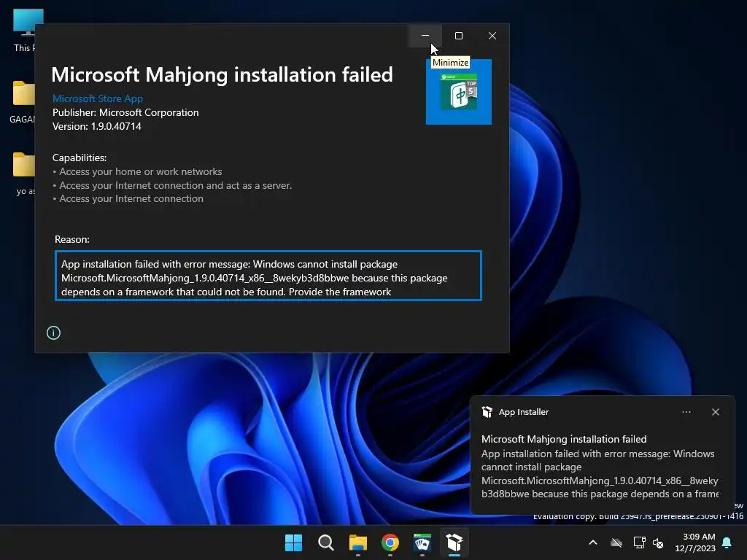Select the GAGAN desktop folder

23,101
